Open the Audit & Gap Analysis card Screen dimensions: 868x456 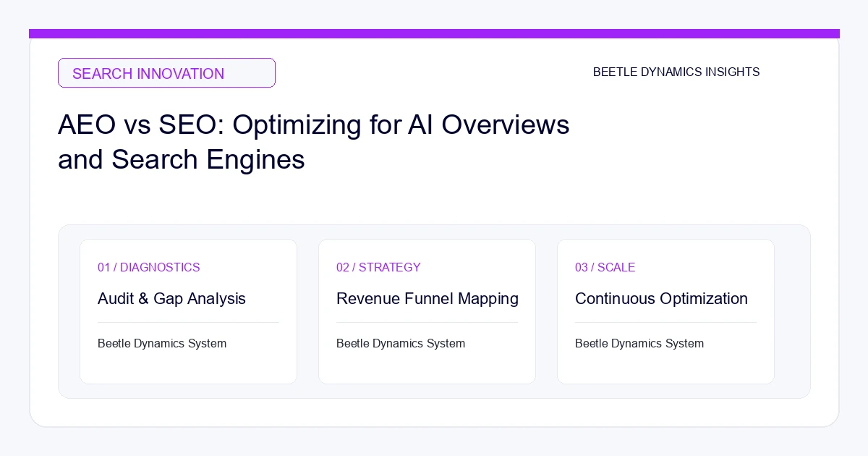tap(188, 311)
